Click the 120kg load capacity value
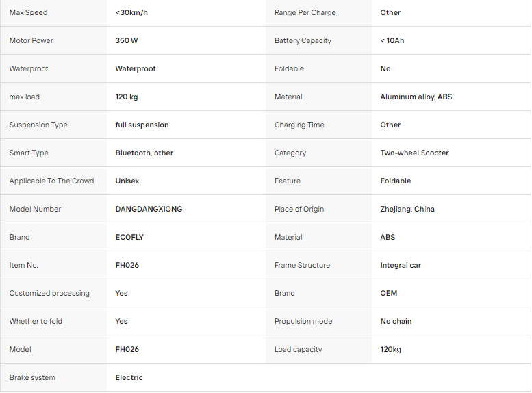This screenshot has width=532, height=393. point(390,350)
